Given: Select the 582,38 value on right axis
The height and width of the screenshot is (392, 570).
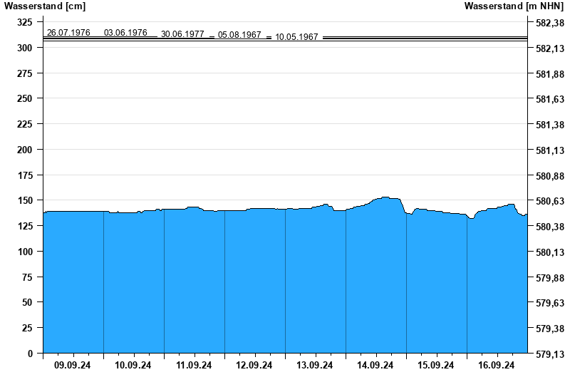Looking at the screenshot, I should coord(549,23).
